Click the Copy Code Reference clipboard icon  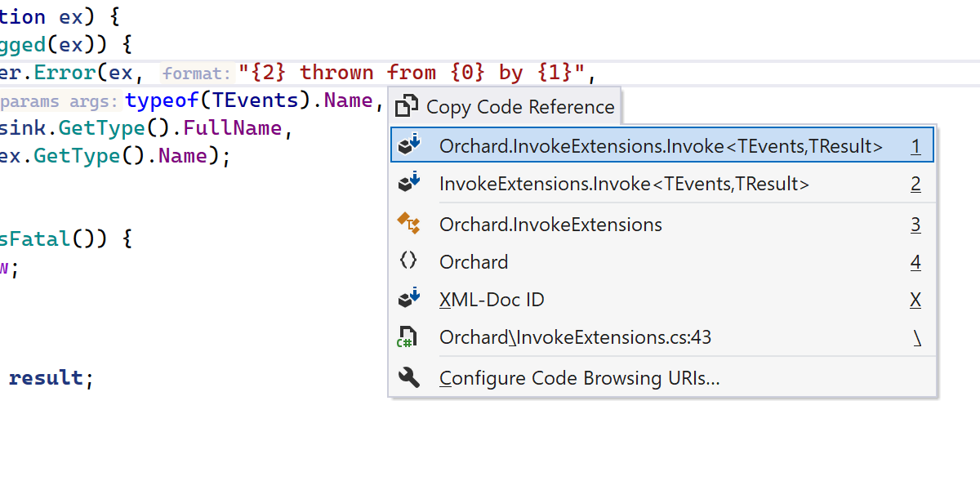[x=407, y=107]
